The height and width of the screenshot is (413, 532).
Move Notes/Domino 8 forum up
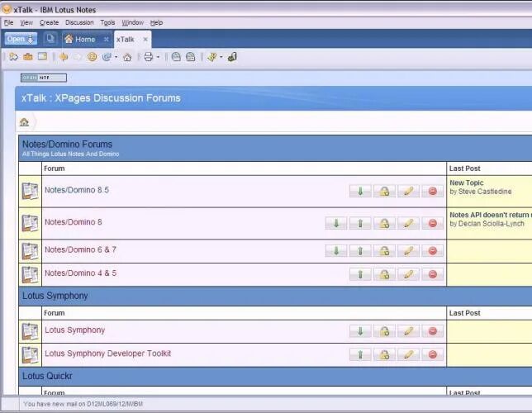[x=360, y=223]
